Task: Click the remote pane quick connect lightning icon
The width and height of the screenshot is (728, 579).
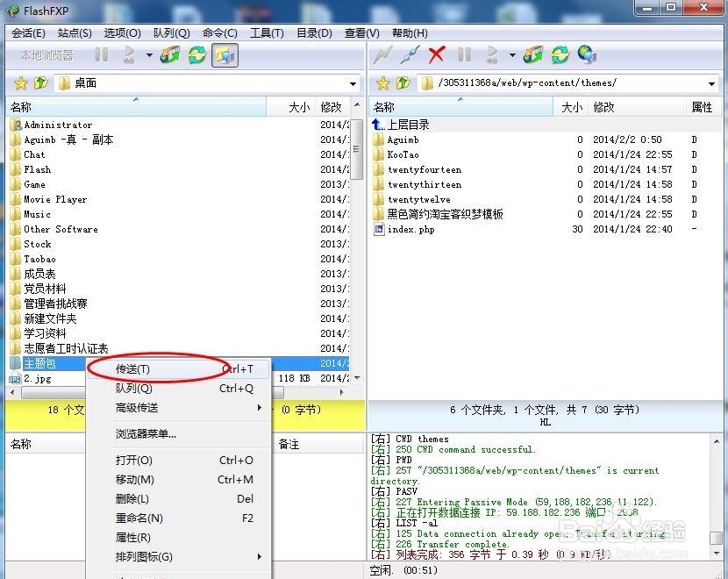Action: coord(383,54)
